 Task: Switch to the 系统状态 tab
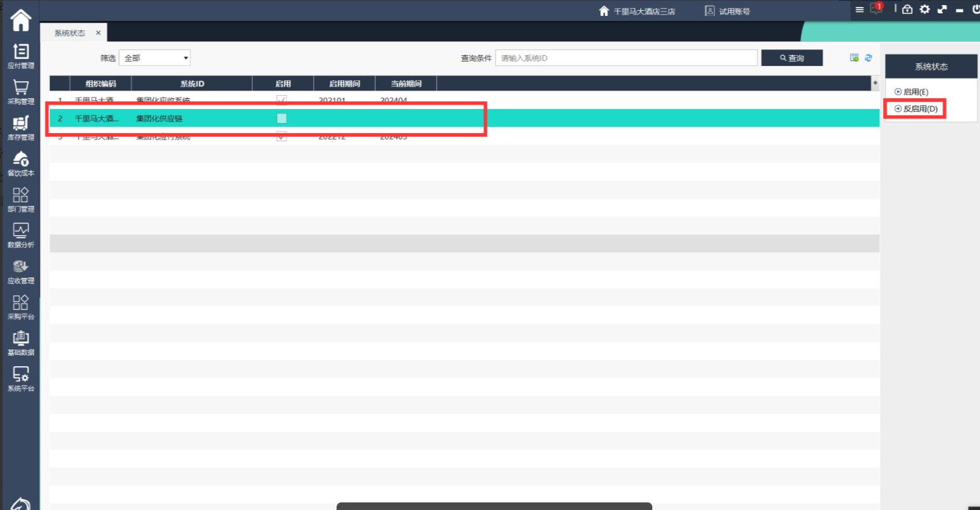[x=70, y=33]
